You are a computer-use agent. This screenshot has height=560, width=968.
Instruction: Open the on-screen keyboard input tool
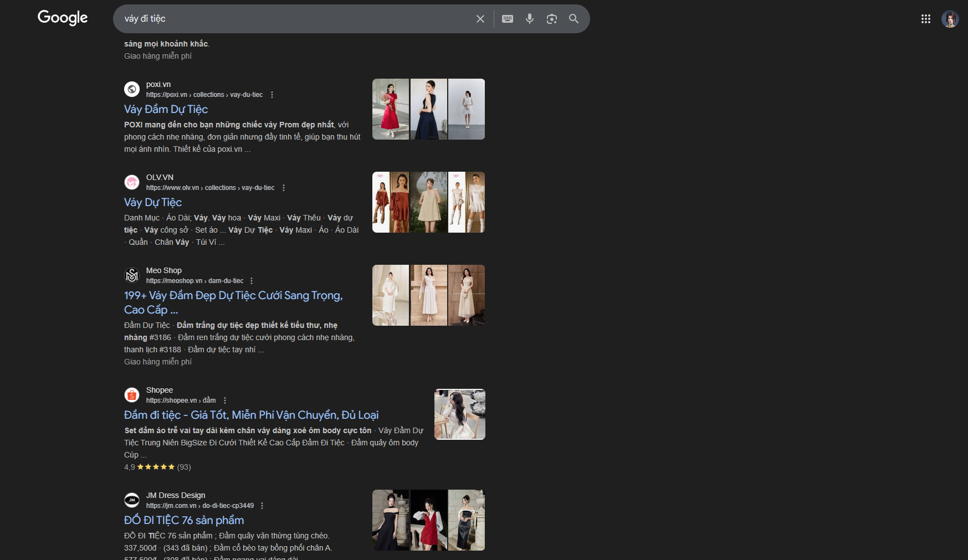[507, 19]
